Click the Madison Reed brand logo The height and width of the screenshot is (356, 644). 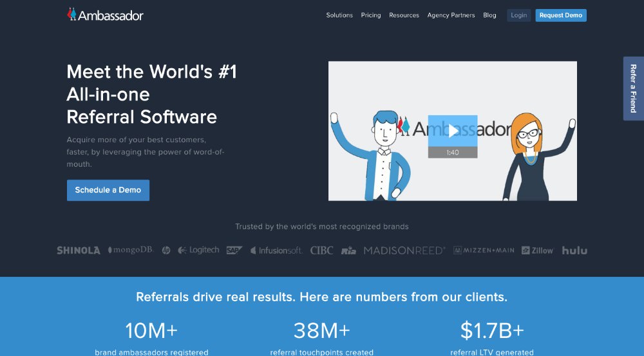[404, 250]
